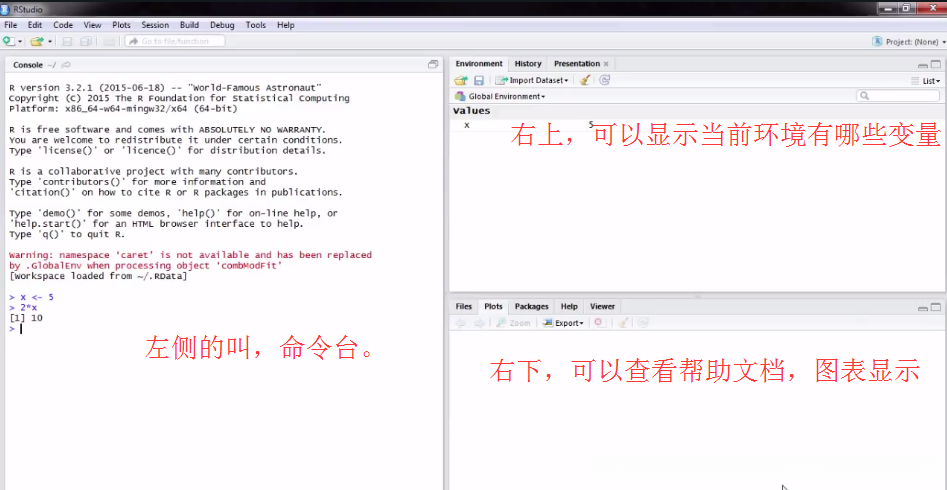Screen dimensions: 947x490
Task: Focus the Go to file/function field
Action: click(x=175, y=41)
